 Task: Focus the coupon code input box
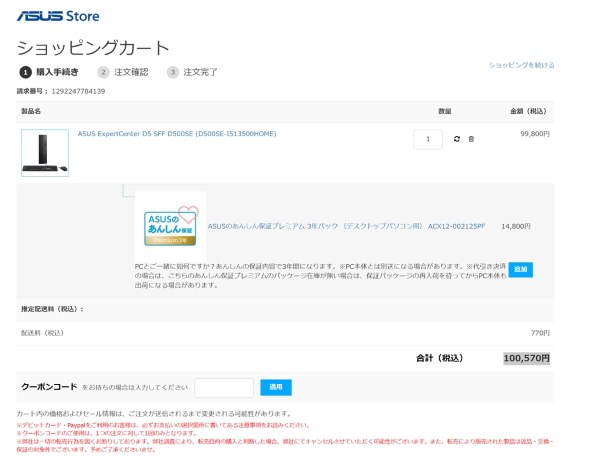tap(224, 387)
